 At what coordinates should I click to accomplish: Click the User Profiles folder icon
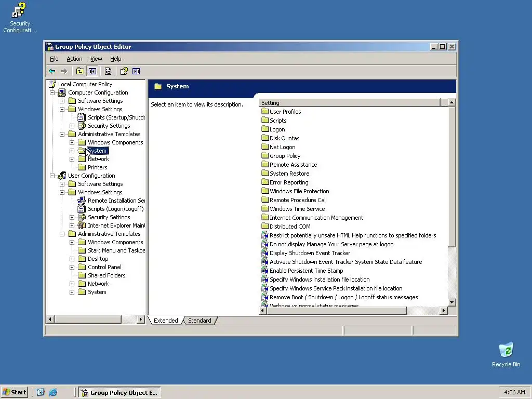(265, 111)
